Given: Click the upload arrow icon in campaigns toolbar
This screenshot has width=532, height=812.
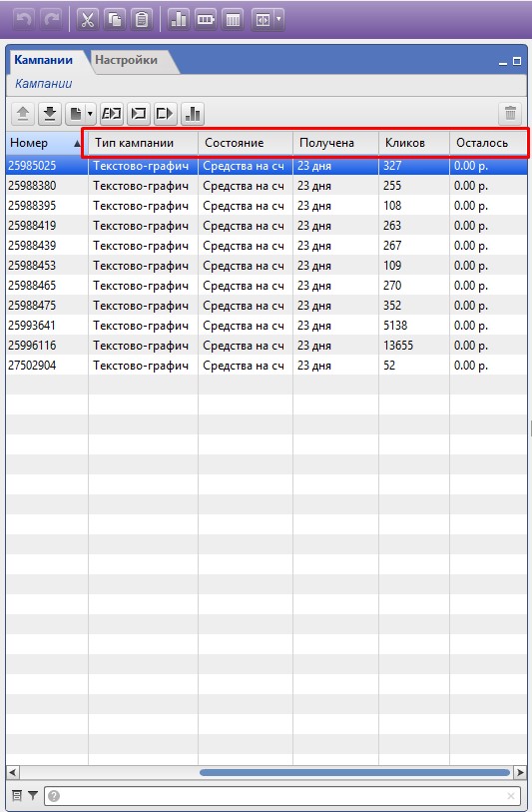Looking at the screenshot, I should tap(23, 114).
